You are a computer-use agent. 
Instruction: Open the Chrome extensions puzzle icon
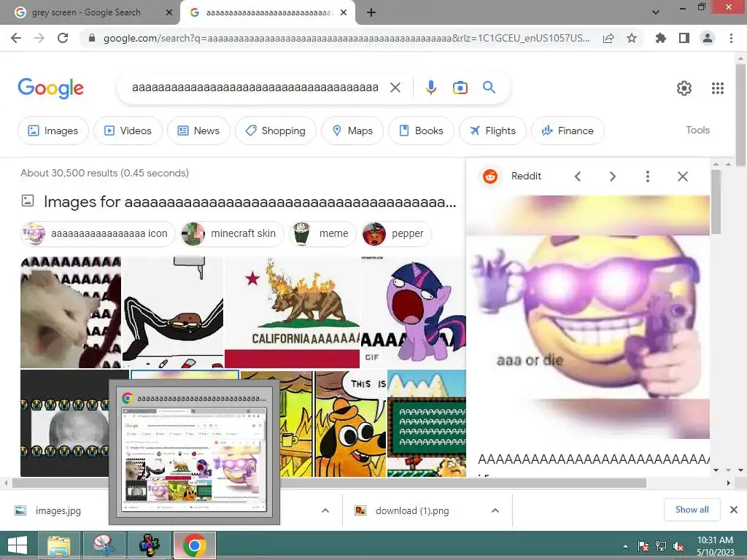tap(660, 38)
